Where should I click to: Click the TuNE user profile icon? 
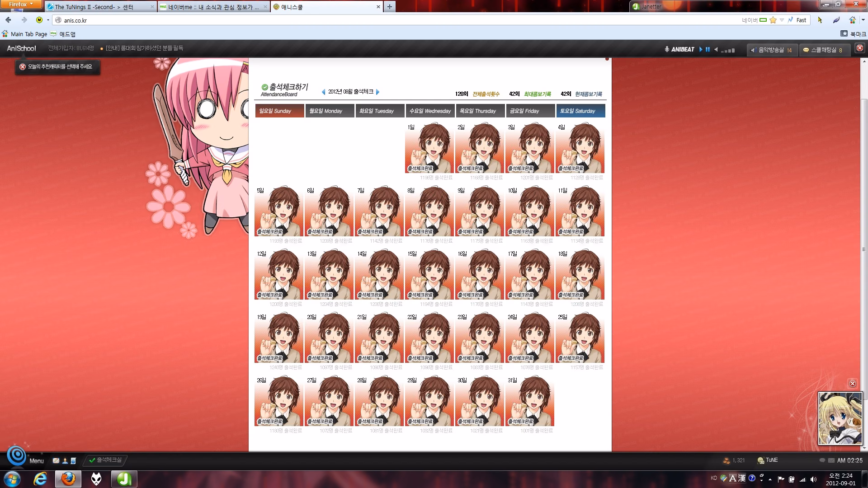coord(760,460)
